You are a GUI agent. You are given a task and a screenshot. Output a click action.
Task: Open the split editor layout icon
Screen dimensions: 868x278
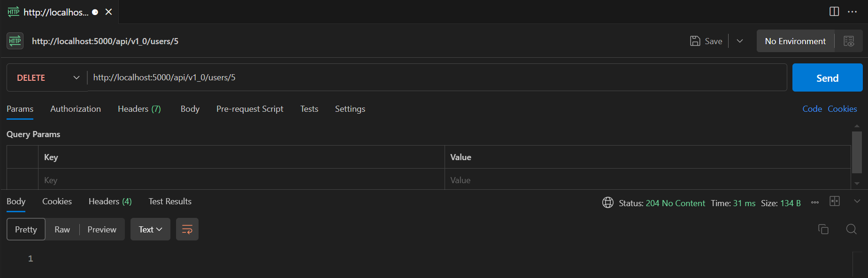click(x=834, y=11)
